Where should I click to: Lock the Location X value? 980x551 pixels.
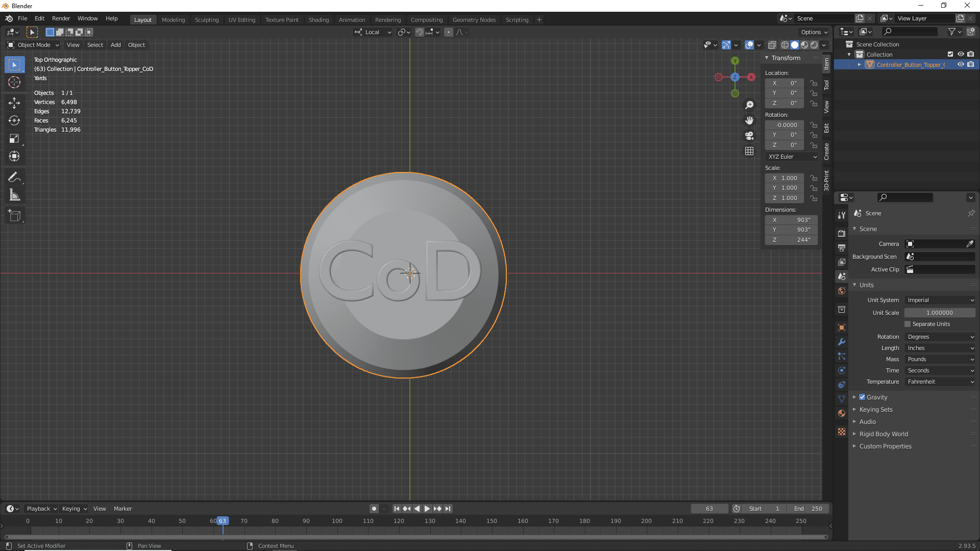[x=814, y=83]
